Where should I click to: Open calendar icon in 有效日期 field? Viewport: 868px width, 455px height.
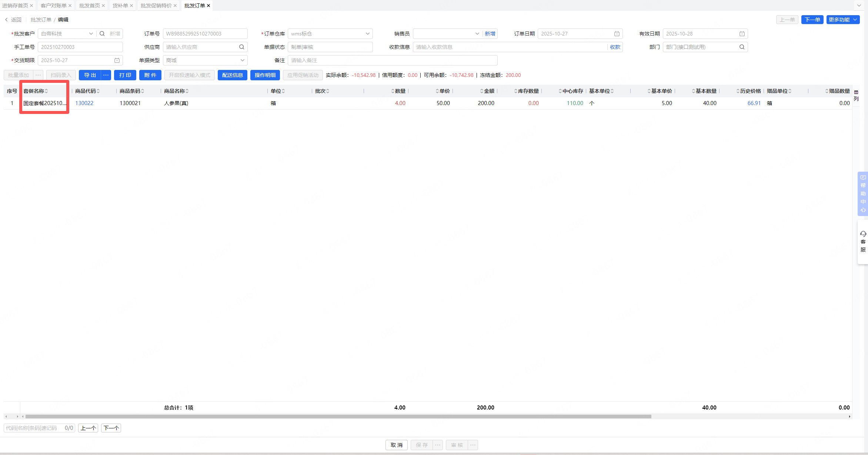pyautogui.click(x=742, y=34)
